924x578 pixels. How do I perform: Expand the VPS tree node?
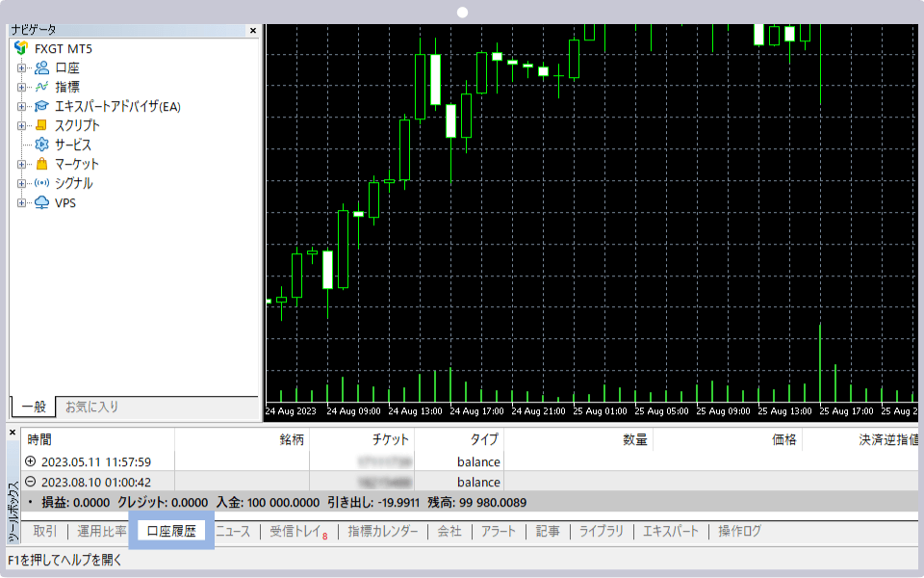pos(22,203)
